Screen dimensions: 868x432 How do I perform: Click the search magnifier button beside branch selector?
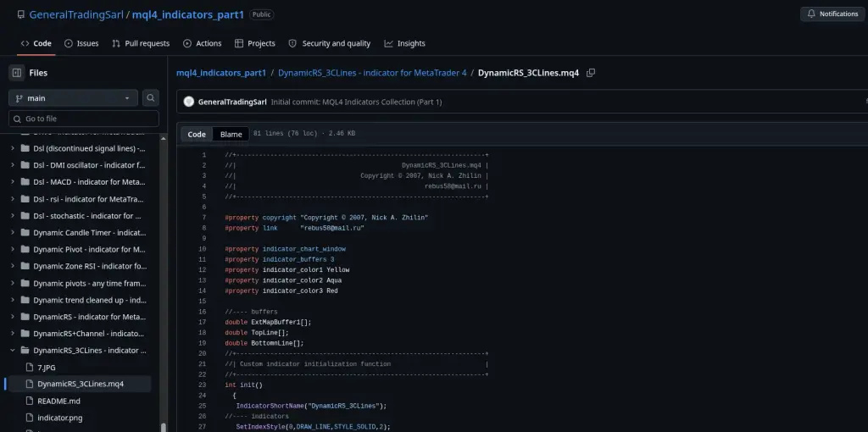[x=151, y=98]
